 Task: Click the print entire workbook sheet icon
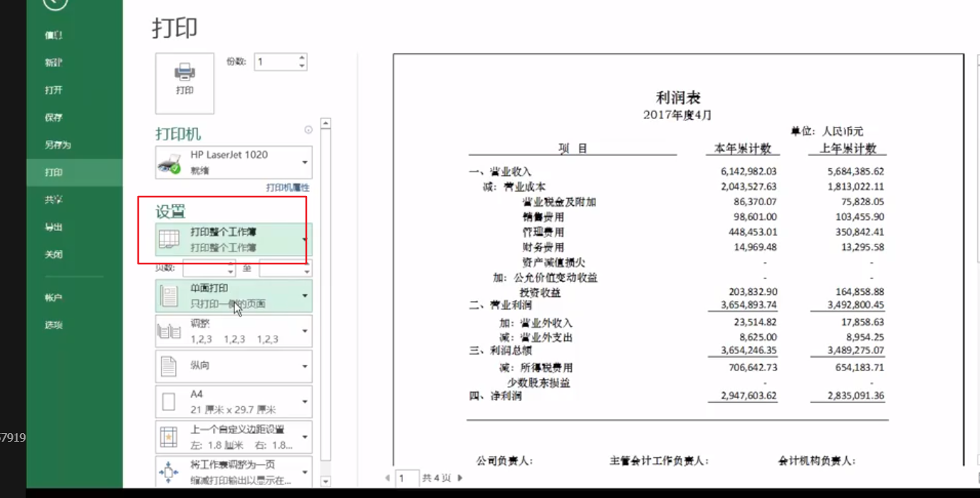pyautogui.click(x=170, y=240)
